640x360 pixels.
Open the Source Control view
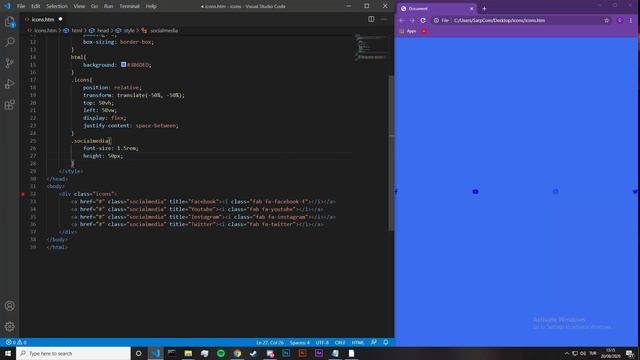point(10,63)
